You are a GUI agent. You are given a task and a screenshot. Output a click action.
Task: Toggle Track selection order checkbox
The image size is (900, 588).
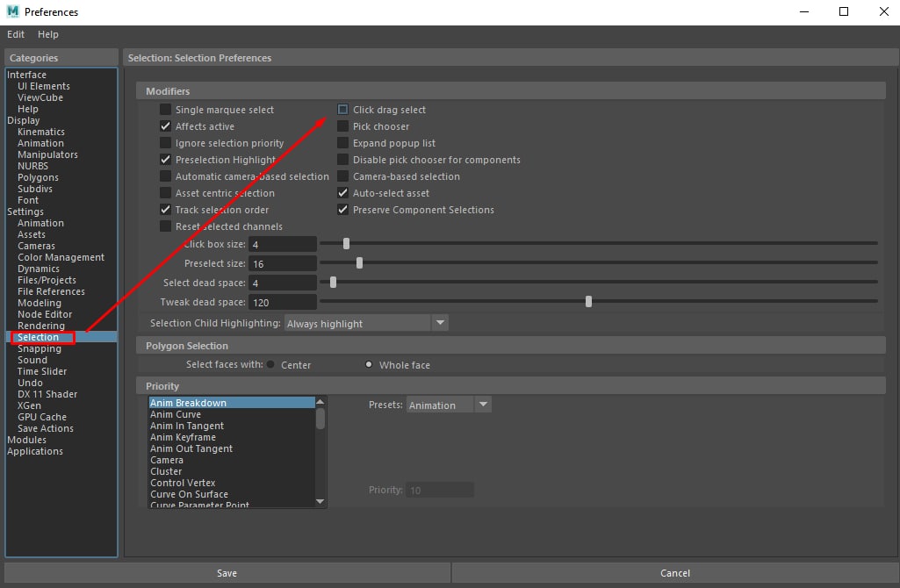point(165,210)
